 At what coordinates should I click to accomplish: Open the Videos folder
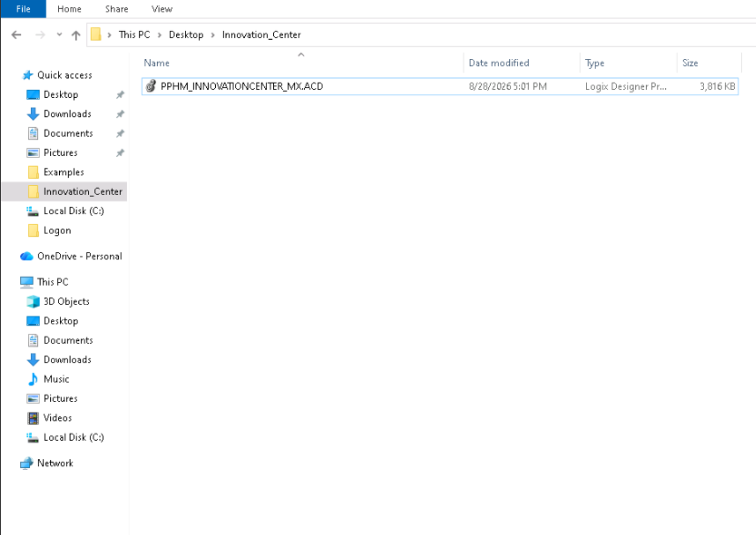coord(57,418)
